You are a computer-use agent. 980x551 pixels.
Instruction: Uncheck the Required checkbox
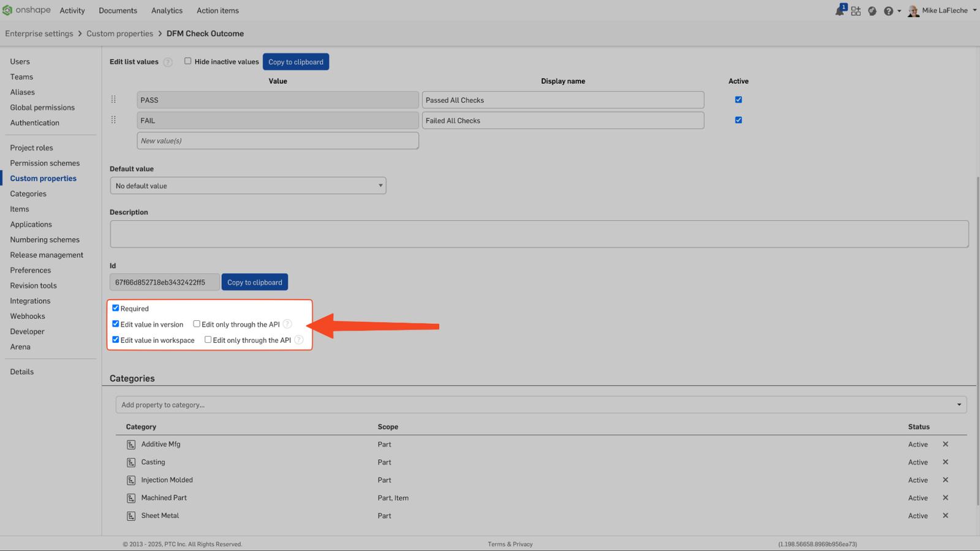116,308
